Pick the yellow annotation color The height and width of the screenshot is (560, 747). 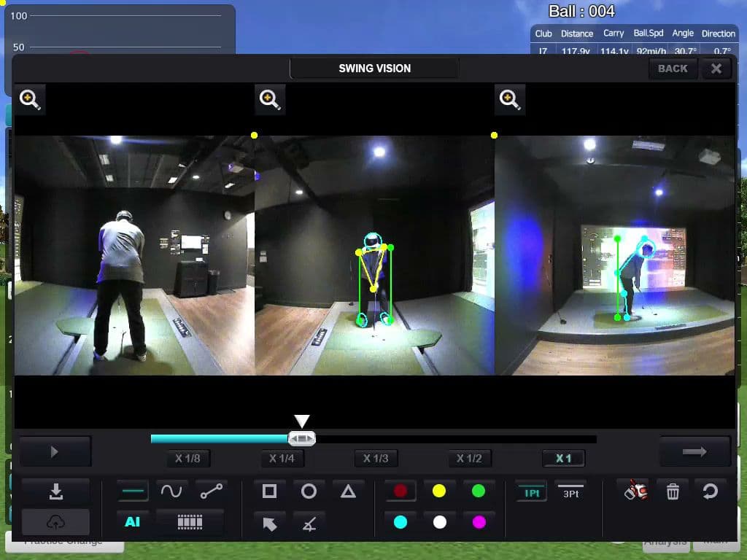[x=439, y=491]
